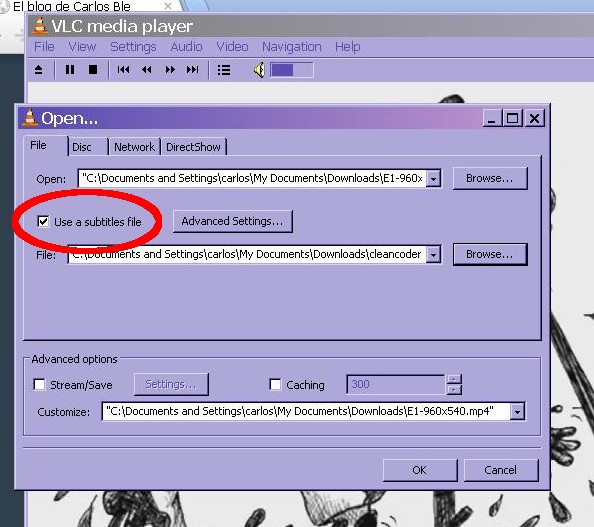Image resolution: width=594 pixels, height=527 pixels.
Task: Confirm the Open dialog with OK
Action: 420,470
